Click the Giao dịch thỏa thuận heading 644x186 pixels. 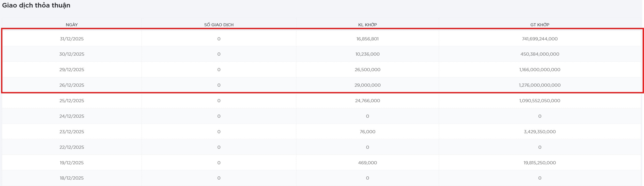(36, 5)
